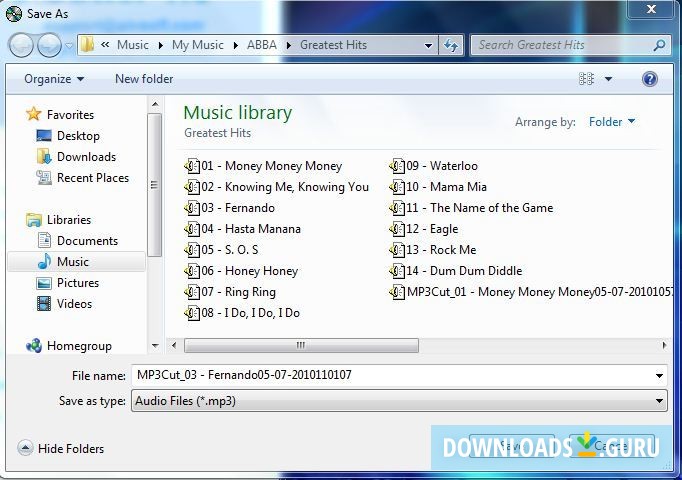Expand the arrow after ABBA in breadcrumb
The height and width of the screenshot is (480, 682).
(x=288, y=45)
